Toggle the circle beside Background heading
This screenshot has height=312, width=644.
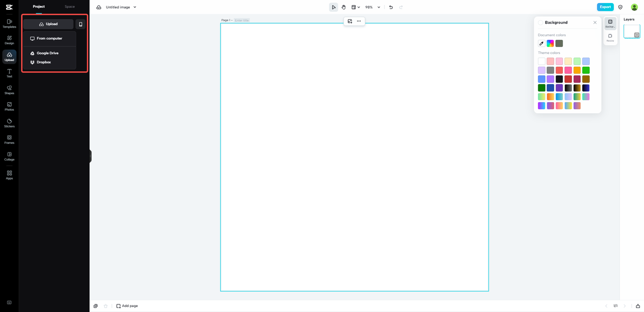click(x=540, y=23)
